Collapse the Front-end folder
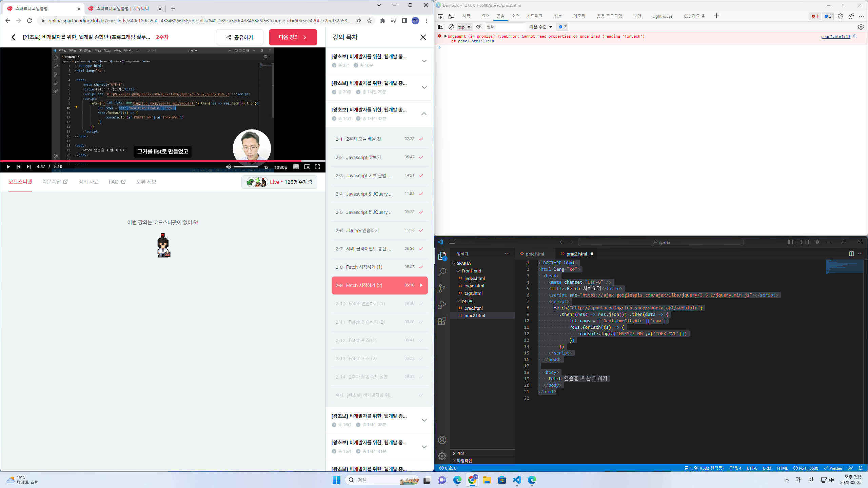 point(458,271)
